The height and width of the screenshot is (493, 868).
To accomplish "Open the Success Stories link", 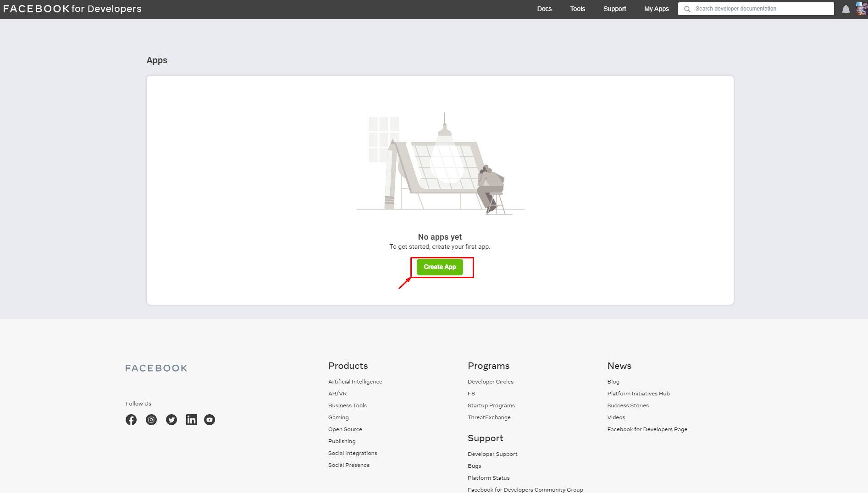I will click(628, 405).
